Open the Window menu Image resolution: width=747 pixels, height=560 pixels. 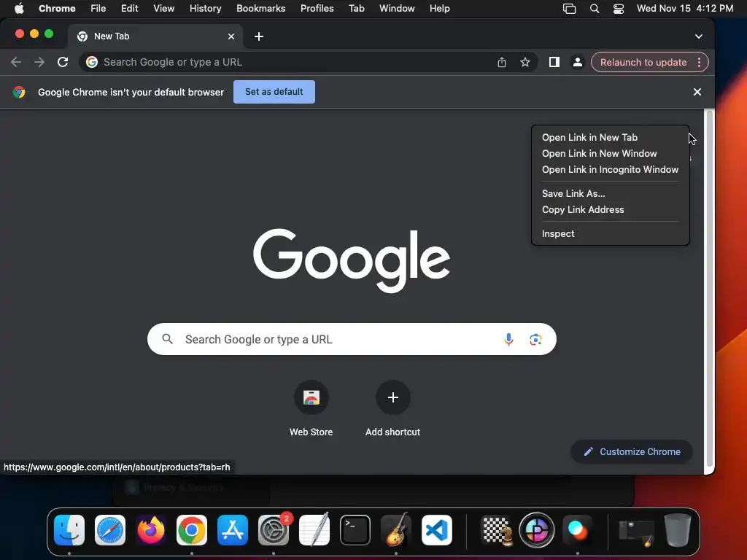[397, 8]
